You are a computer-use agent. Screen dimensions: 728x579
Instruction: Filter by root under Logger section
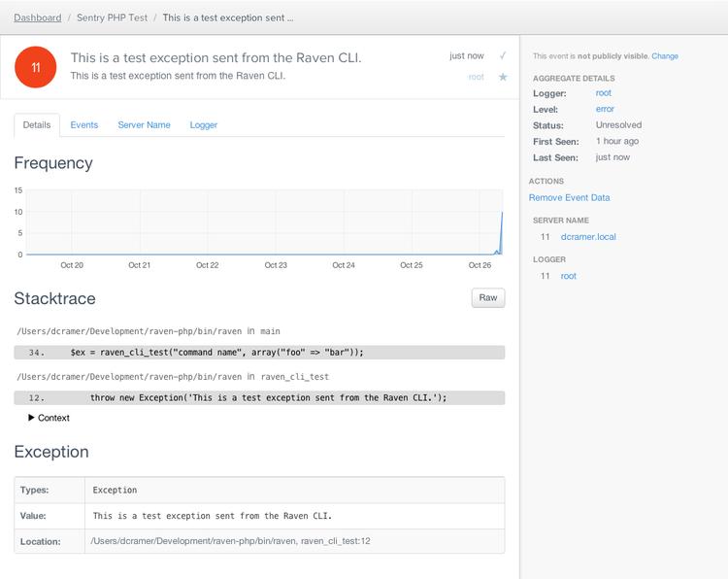click(x=568, y=276)
